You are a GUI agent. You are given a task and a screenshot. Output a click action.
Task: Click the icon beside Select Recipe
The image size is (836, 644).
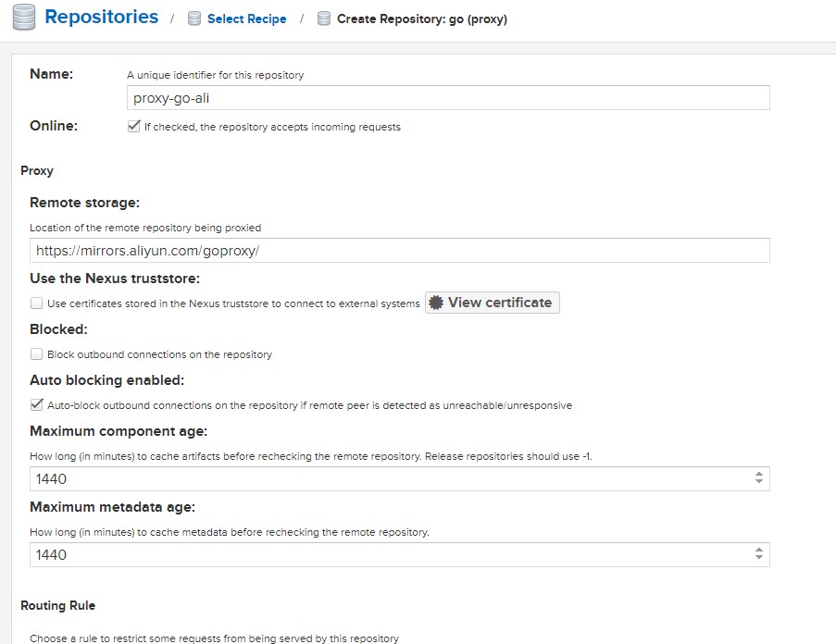[x=194, y=19]
